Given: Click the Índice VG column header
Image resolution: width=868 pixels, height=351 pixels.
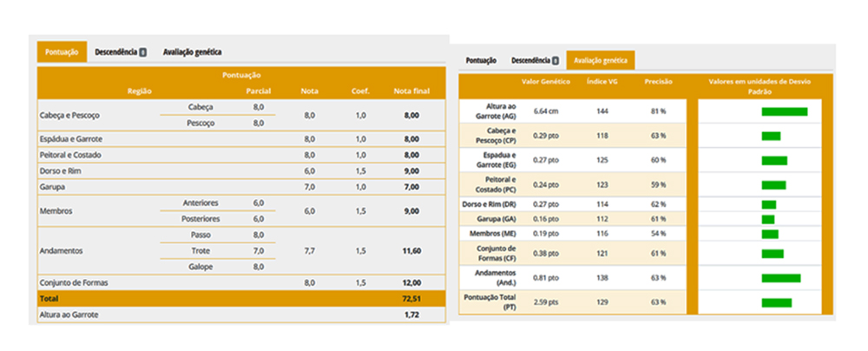Looking at the screenshot, I should (602, 81).
